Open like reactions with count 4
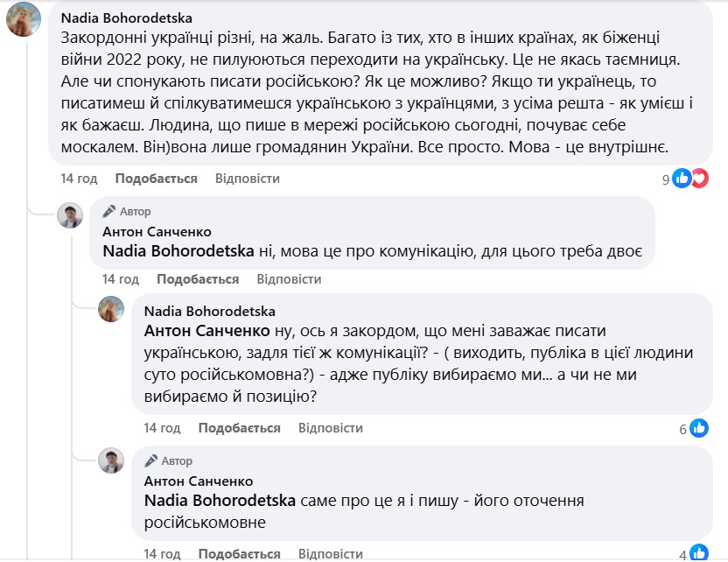The image size is (728, 562). [x=698, y=554]
